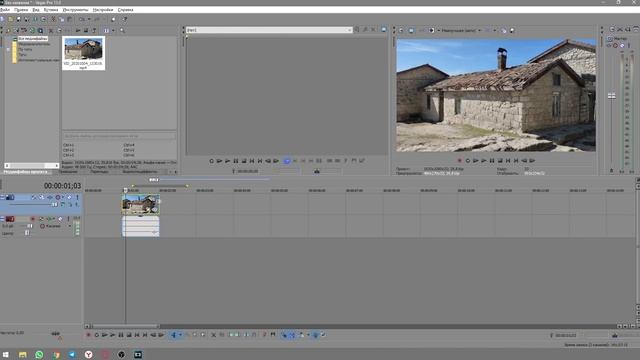Open the Trimmer media history dropdown
Viewport: 640px width, 360px height.
(x=349, y=30)
